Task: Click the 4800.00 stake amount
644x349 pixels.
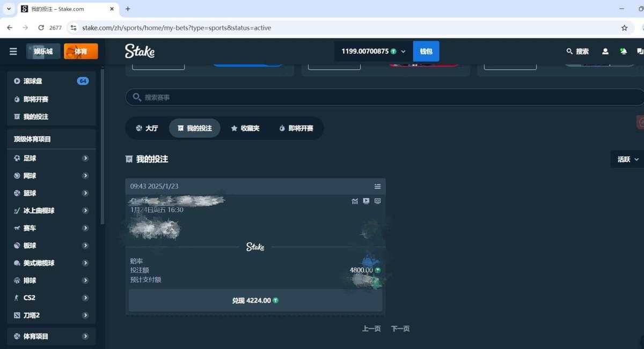Action: coord(361,270)
